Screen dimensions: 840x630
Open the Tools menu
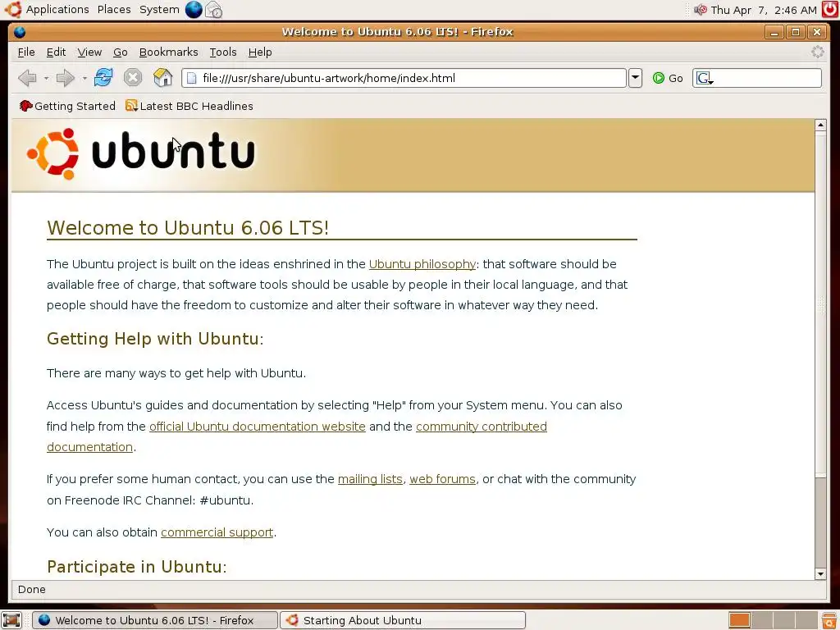tap(223, 52)
